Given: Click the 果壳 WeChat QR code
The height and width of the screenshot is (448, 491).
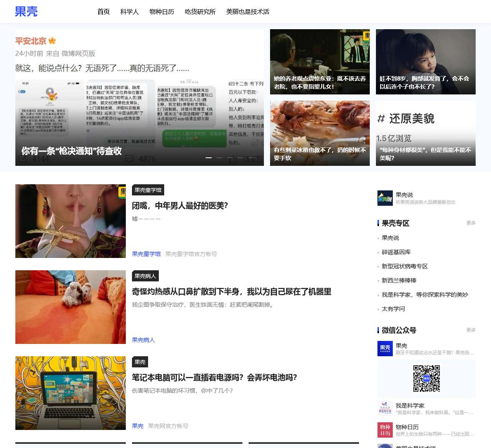Looking at the screenshot, I should tap(427, 379).
